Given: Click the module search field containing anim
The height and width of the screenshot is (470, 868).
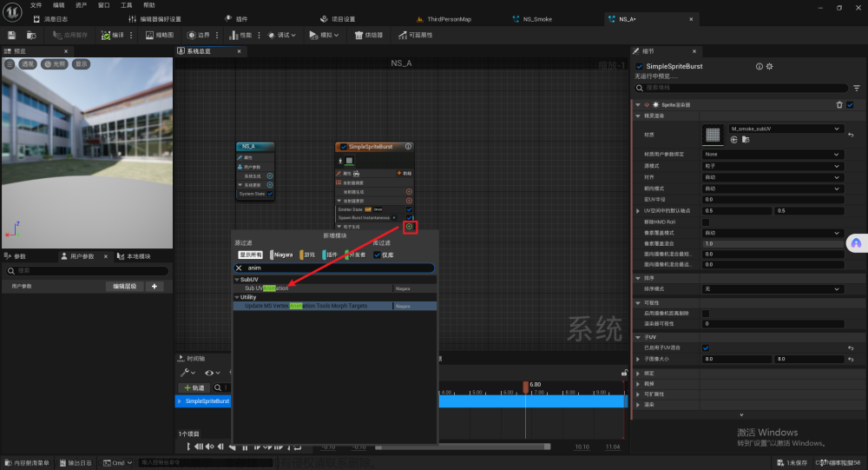Looking at the screenshot, I should [334, 268].
